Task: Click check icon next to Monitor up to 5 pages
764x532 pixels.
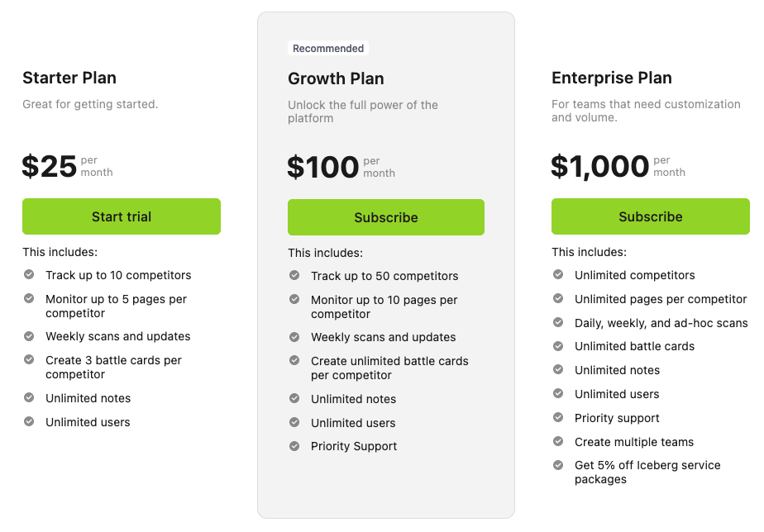Action: [x=29, y=298]
